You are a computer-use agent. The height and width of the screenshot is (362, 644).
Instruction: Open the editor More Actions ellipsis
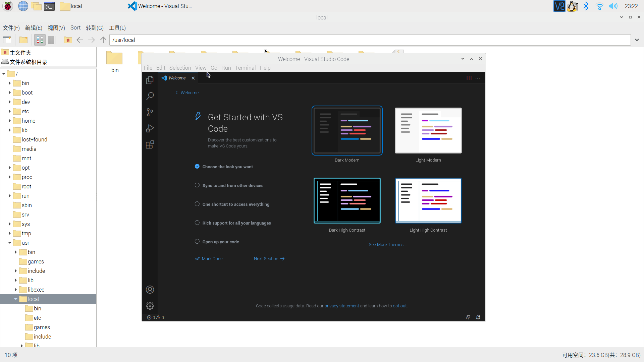478,78
